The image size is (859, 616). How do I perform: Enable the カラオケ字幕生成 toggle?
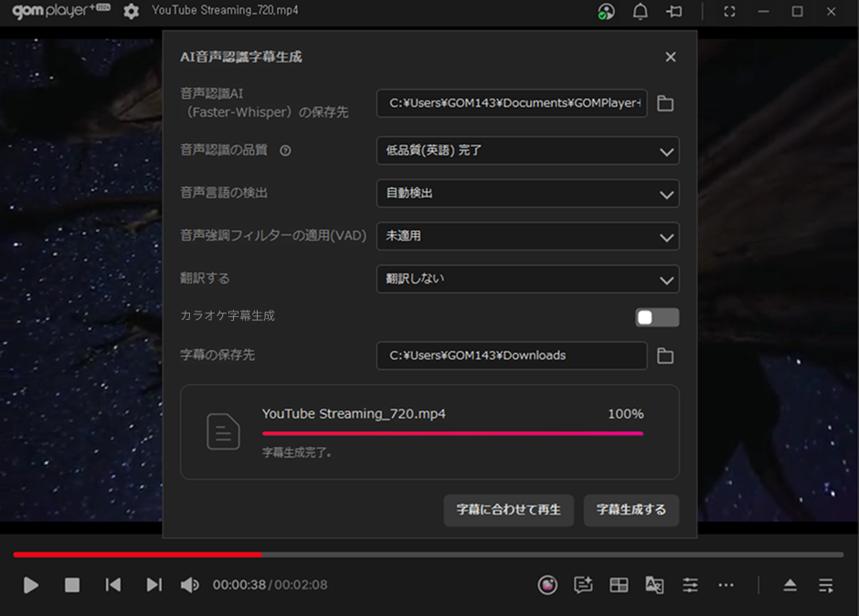[x=657, y=317]
